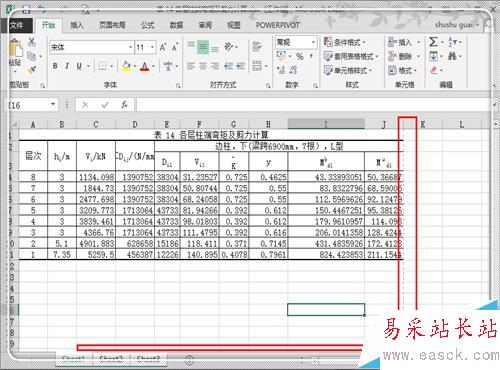Switch to the 插入 ribbon tab
500x370 pixels.
(77, 25)
